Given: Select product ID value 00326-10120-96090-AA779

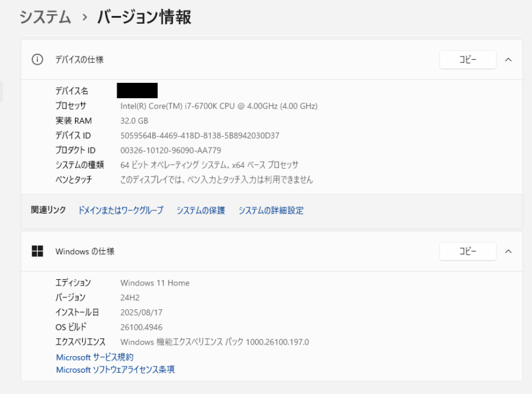Looking at the screenshot, I should point(170,150).
